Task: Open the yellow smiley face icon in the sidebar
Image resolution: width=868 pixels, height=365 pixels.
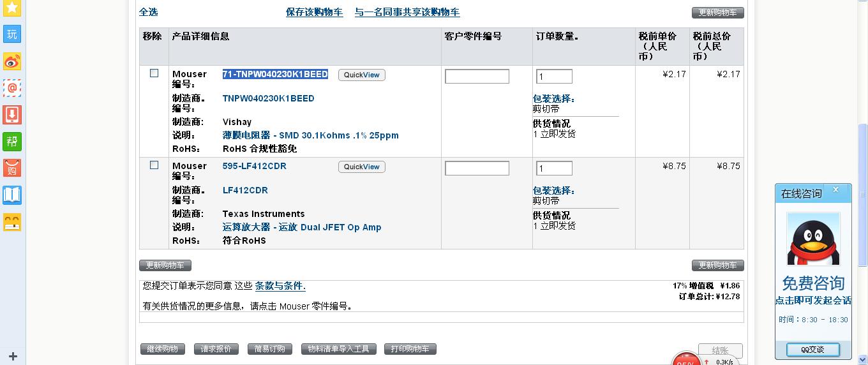Action: (12, 222)
